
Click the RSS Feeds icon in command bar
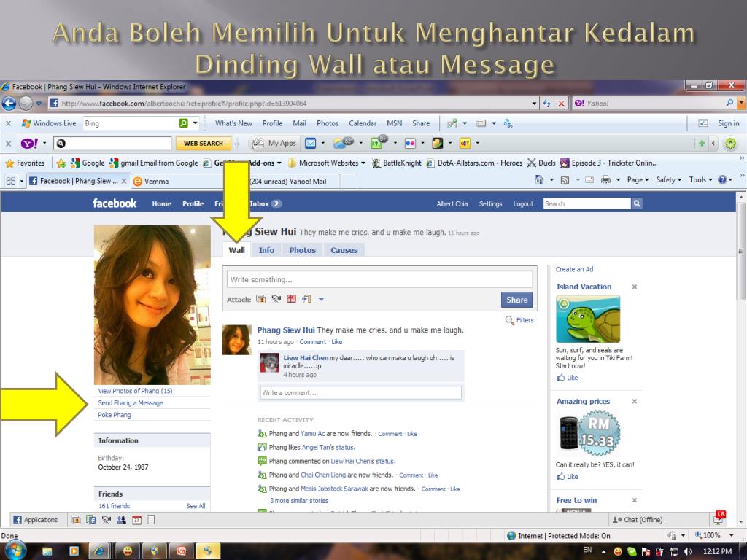[x=565, y=180]
